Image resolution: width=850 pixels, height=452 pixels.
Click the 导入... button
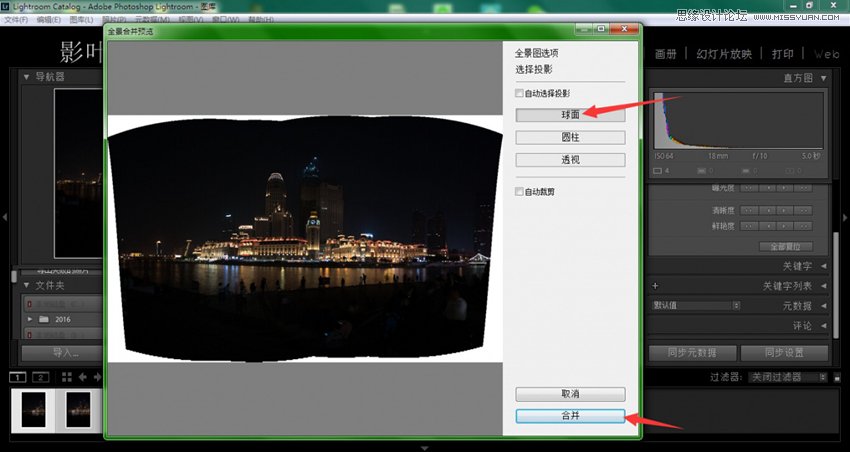pos(62,353)
